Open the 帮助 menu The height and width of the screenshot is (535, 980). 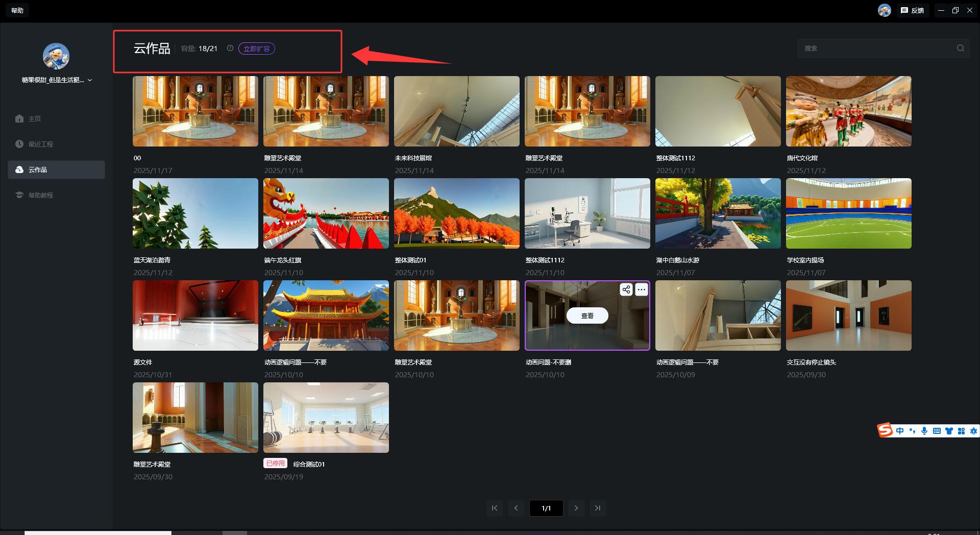(17, 10)
